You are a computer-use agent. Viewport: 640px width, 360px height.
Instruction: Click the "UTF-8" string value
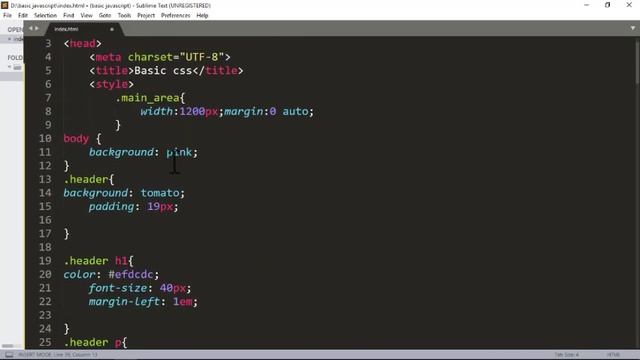[202, 57]
